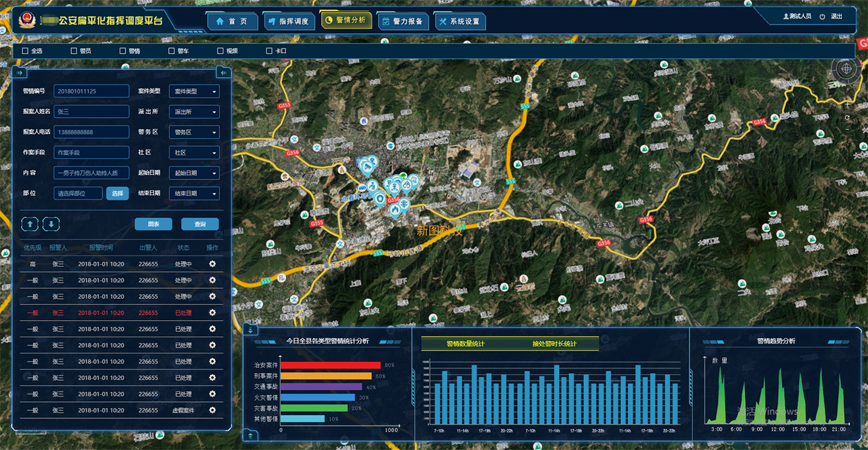The width and height of the screenshot is (868, 450).
Task: Click the 查询 button
Action: point(200,224)
